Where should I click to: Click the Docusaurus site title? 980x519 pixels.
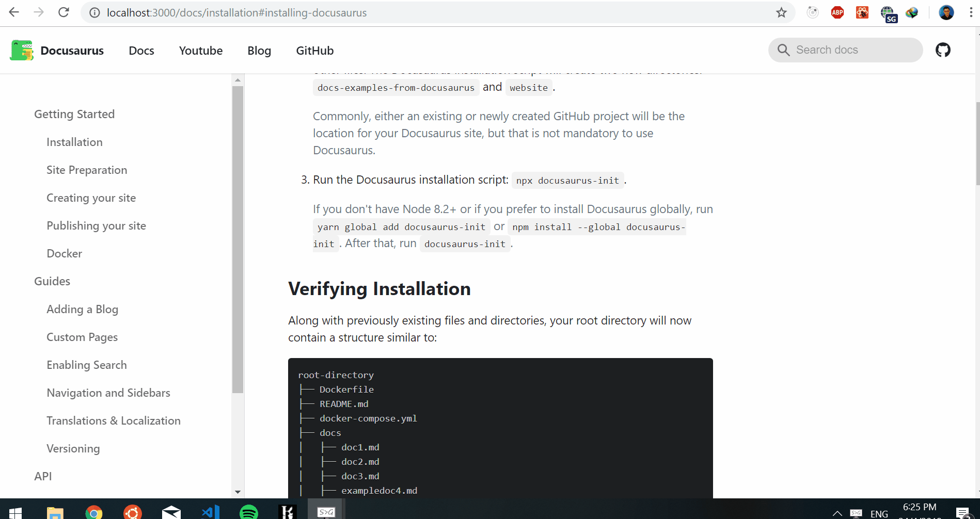click(x=72, y=51)
